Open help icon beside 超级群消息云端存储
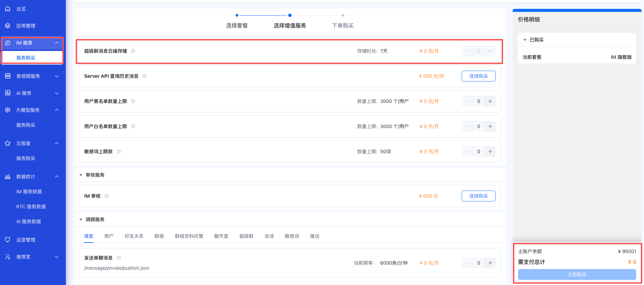644x285 pixels. pyautogui.click(x=133, y=51)
